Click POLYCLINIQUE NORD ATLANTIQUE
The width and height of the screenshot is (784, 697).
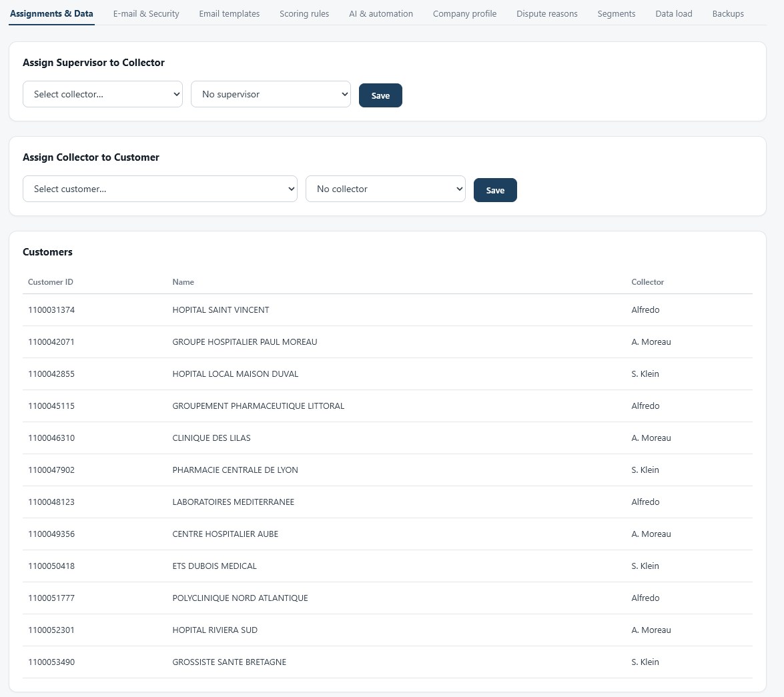pyautogui.click(x=240, y=598)
